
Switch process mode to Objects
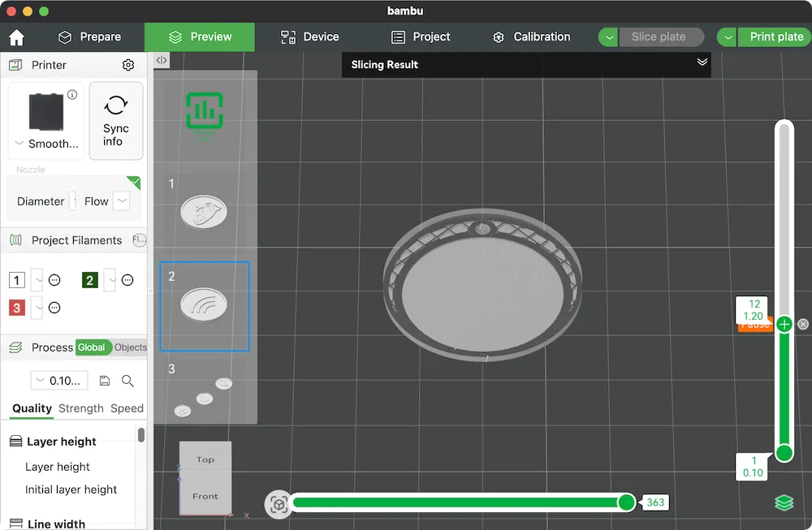click(131, 347)
